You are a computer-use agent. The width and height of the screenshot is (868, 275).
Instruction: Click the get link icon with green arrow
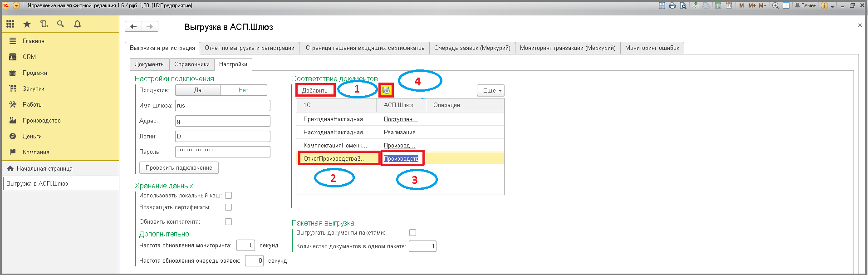pos(696,5)
